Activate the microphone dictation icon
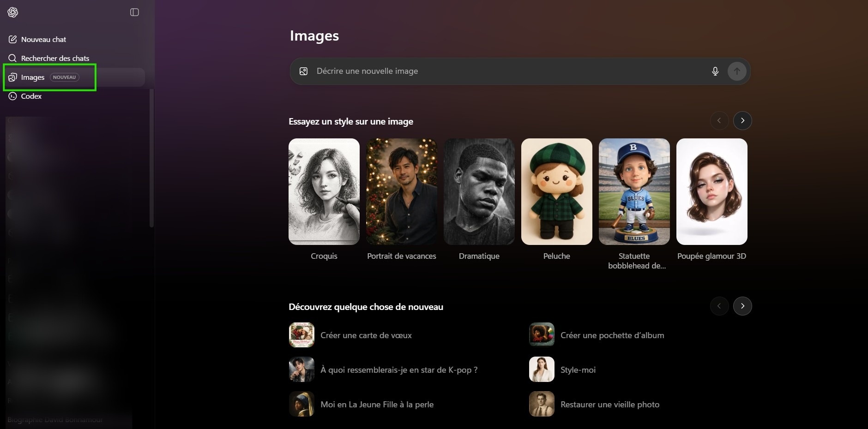Image resolution: width=868 pixels, height=429 pixels. click(x=715, y=71)
